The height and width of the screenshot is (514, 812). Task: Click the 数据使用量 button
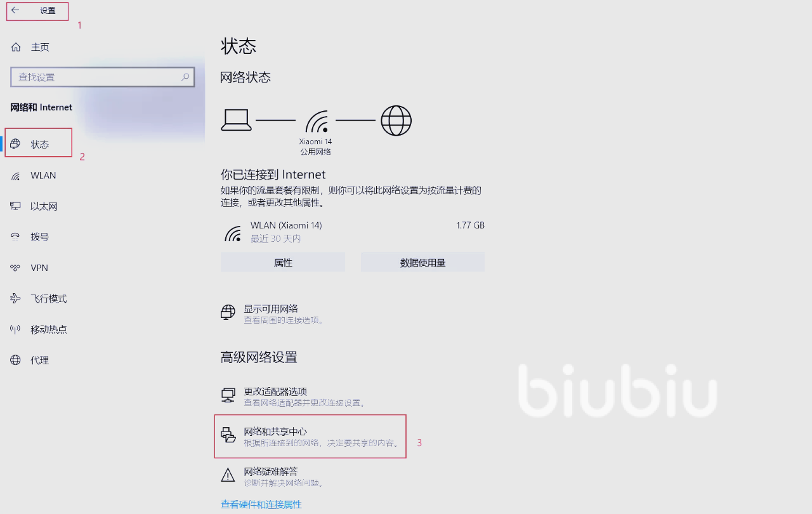422,262
